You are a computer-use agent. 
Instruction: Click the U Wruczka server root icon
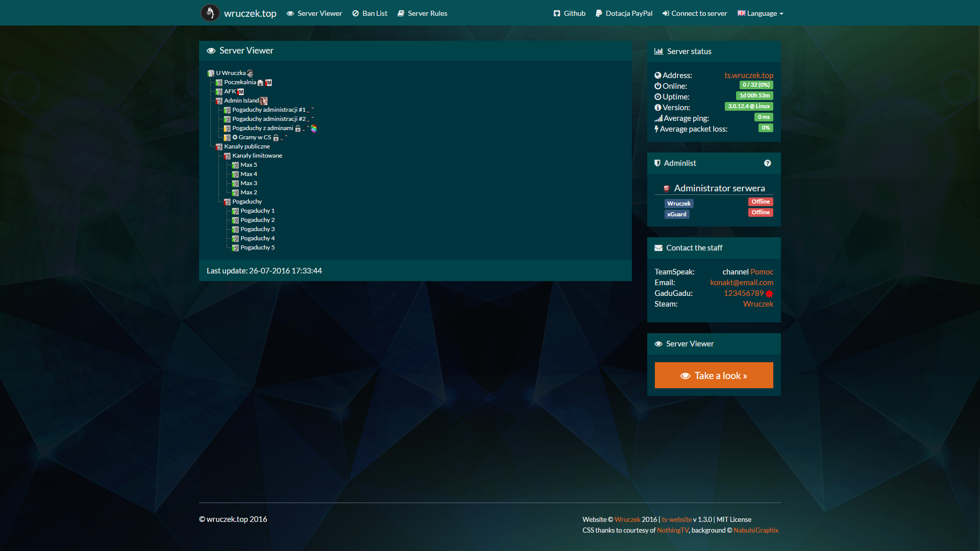211,73
